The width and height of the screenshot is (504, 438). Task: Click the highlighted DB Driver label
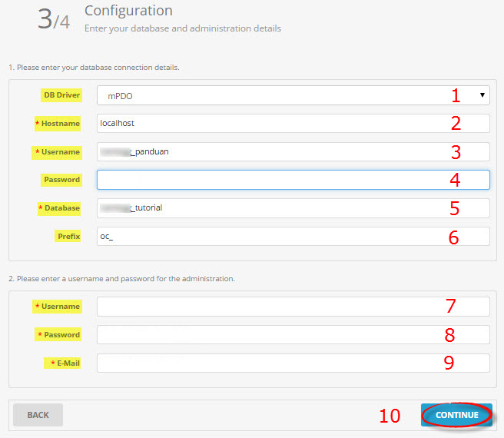coord(61,95)
